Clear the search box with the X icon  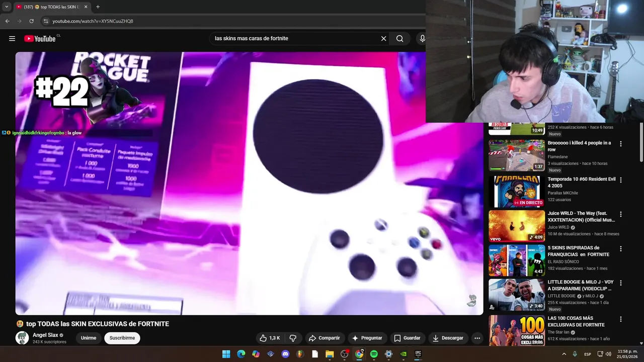coord(383,39)
